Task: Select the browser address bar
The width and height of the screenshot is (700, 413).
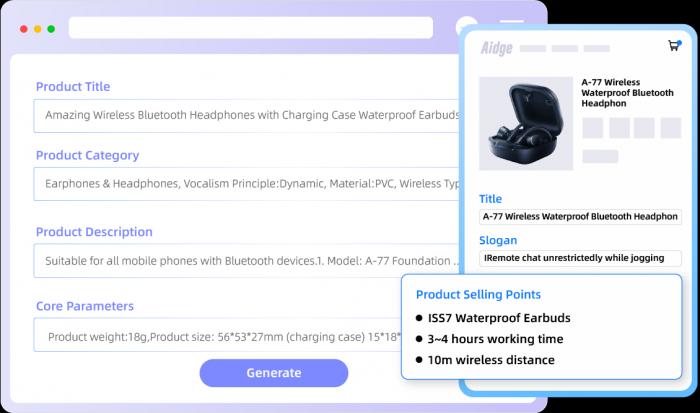Action: point(251,28)
